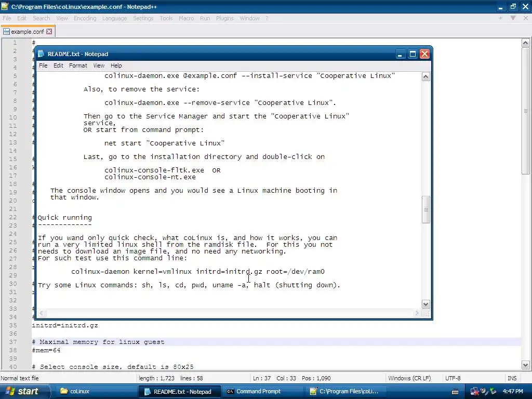Open the Encoding menu in Notepad++
Image resolution: width=532 pixels, height=399 pixels.
pyautogui.click(x=85, y=18)
